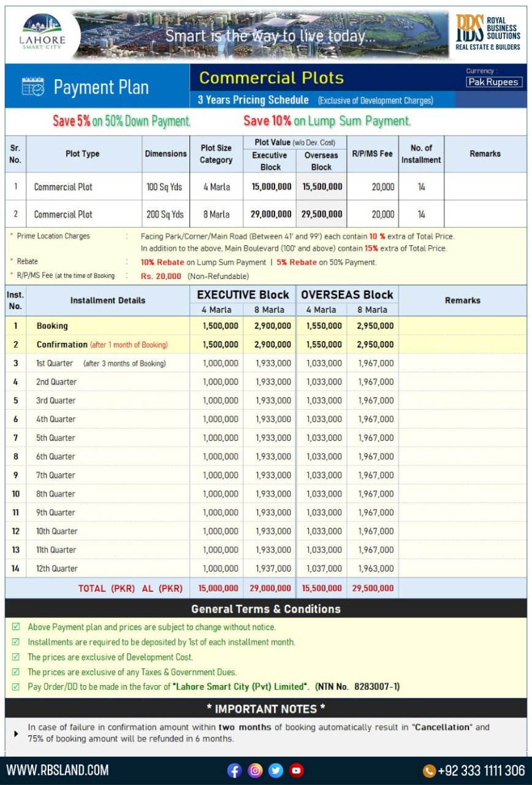
Task: Open the Pak Rupees currency box
Action: point(493,82)
